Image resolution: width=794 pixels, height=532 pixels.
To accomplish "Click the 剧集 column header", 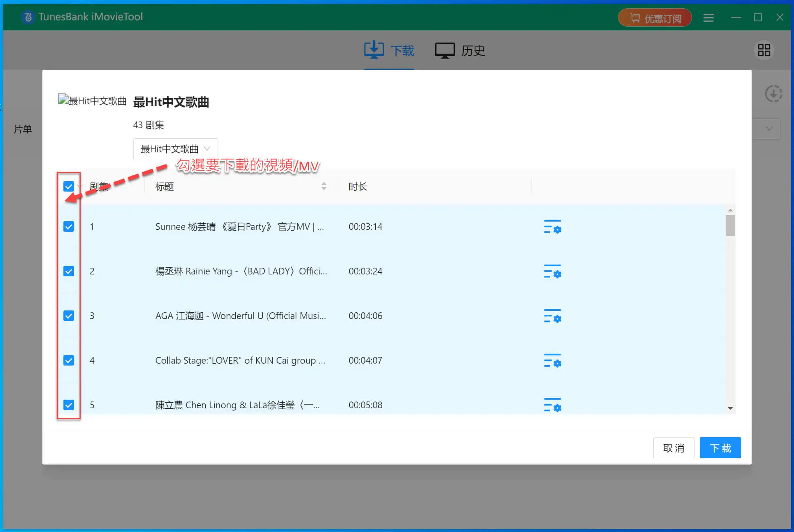I will (x=99, y=186).
